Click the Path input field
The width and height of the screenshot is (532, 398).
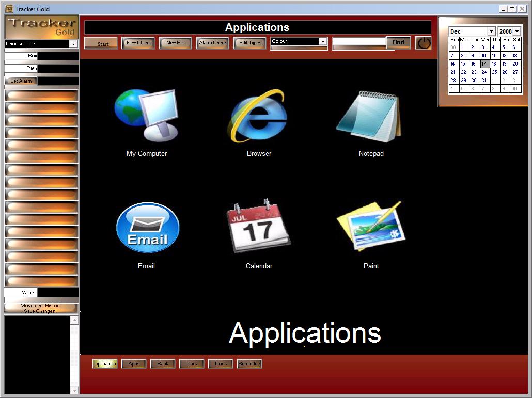coord(58,68)
